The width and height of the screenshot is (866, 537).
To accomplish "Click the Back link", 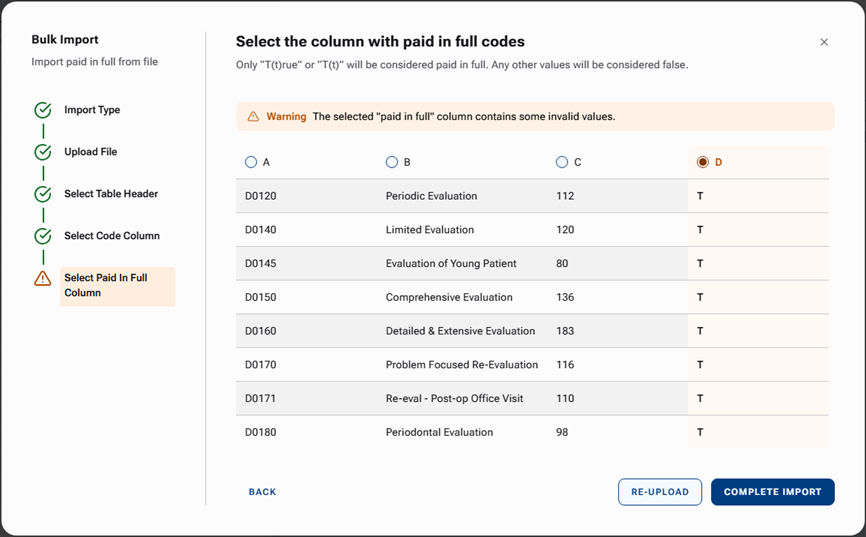I will (x=262, y=492).
